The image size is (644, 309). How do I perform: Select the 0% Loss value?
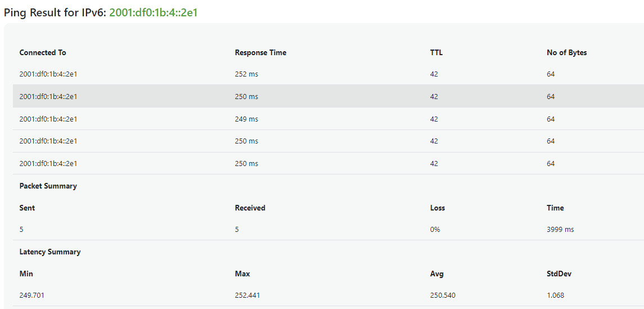435,230
